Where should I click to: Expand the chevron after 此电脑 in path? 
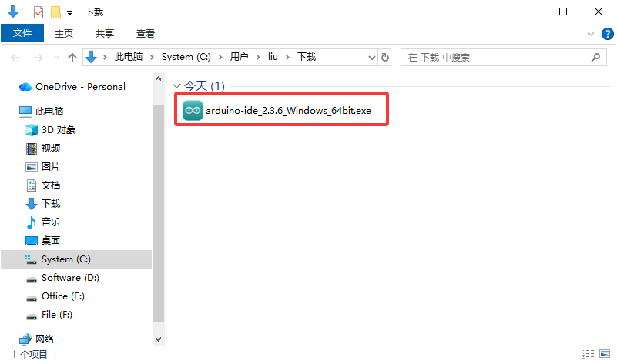pyautogui.click(x=152, y=58)
